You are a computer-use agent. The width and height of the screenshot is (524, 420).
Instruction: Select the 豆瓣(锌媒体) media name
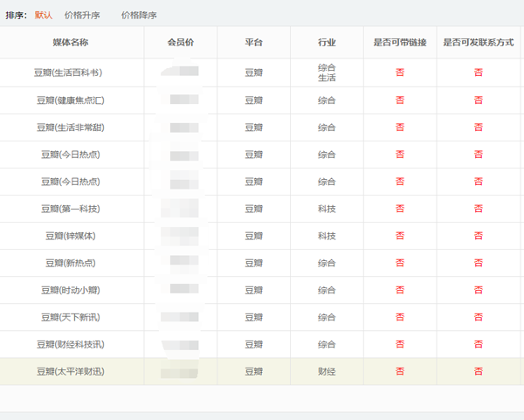[70, 236]
